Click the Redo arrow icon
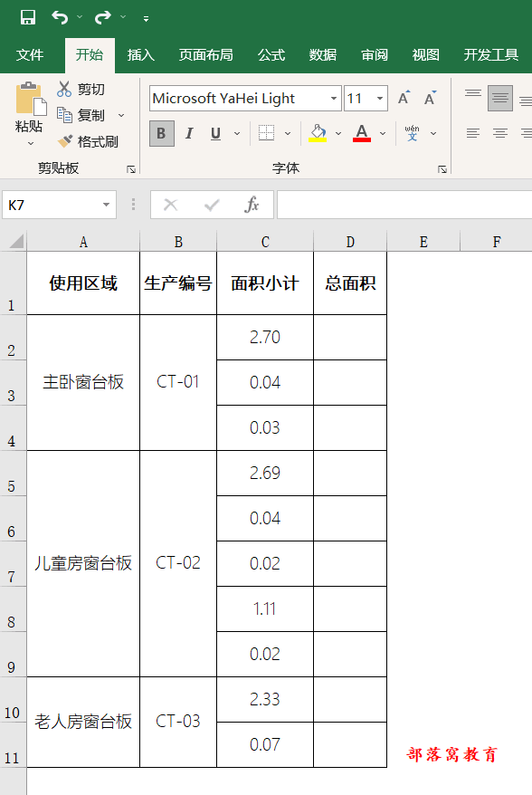Image resolution: width=532 pixels, height=795 pixels. [103, 18]
